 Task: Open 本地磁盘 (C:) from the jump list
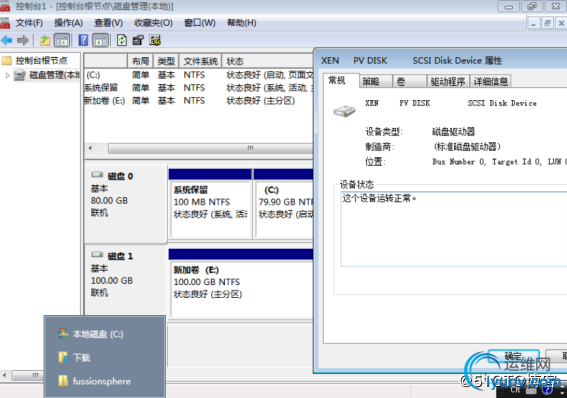coord(98,334)
